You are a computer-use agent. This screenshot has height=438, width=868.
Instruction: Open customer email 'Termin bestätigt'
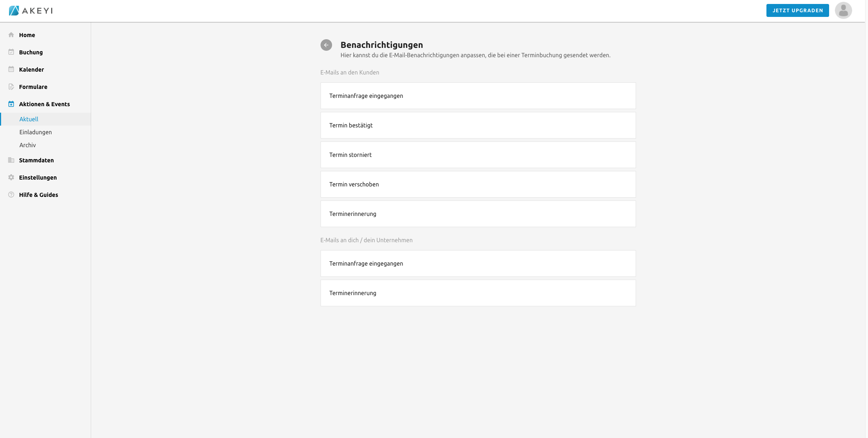tap(478, 125)
